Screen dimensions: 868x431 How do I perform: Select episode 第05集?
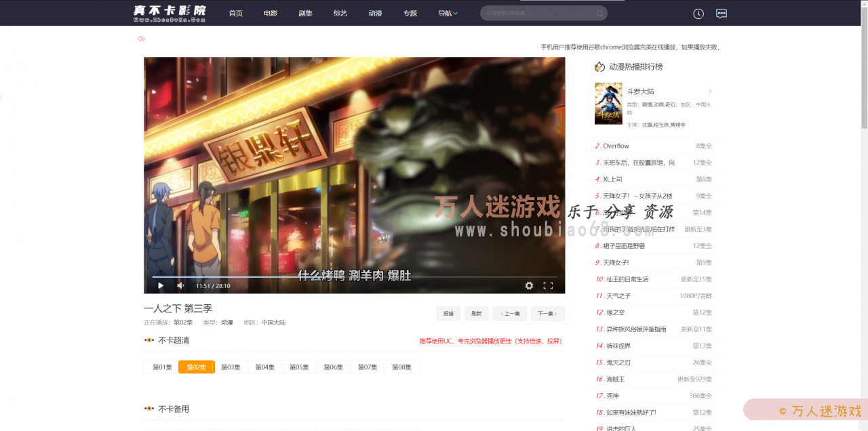(x=299, y=367)
